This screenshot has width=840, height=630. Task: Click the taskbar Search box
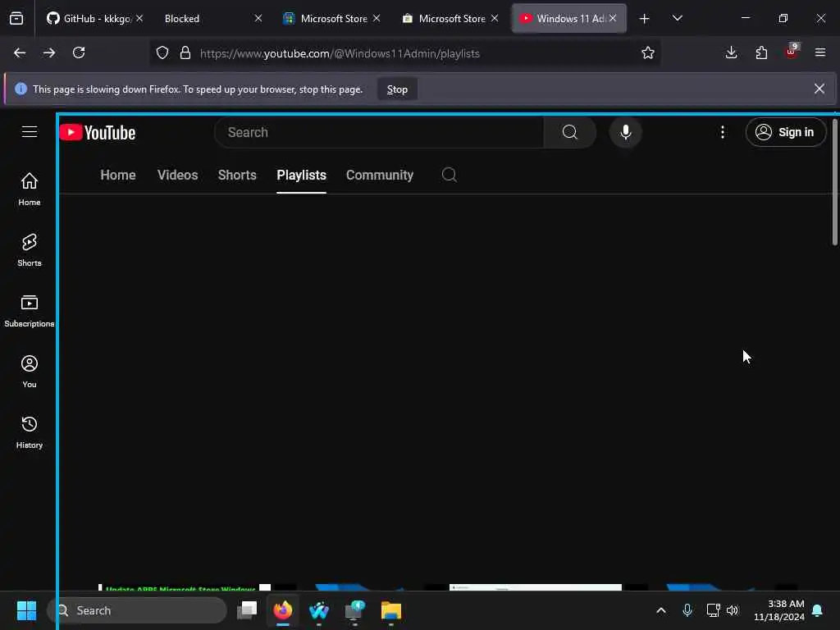click(x=137, y=610)
